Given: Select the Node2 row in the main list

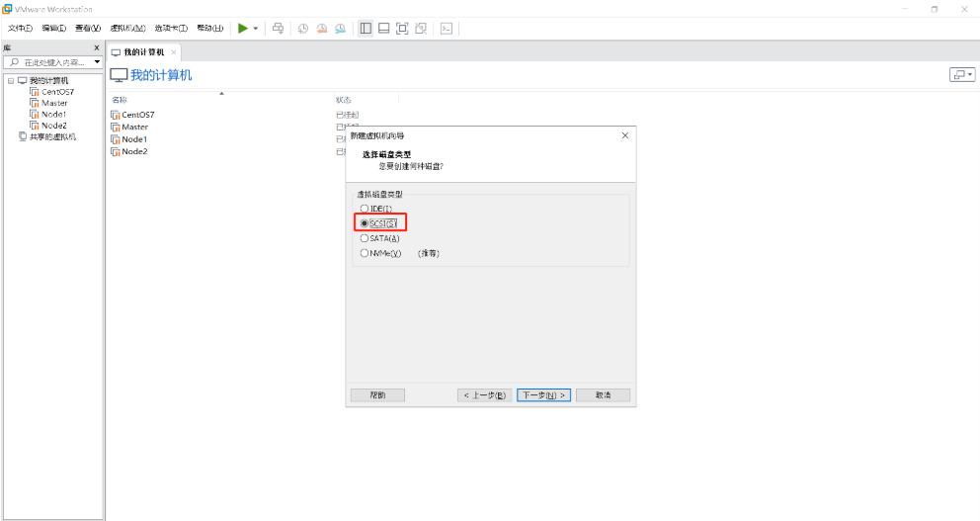Looking at the screenshot, I should coord(134,151).
